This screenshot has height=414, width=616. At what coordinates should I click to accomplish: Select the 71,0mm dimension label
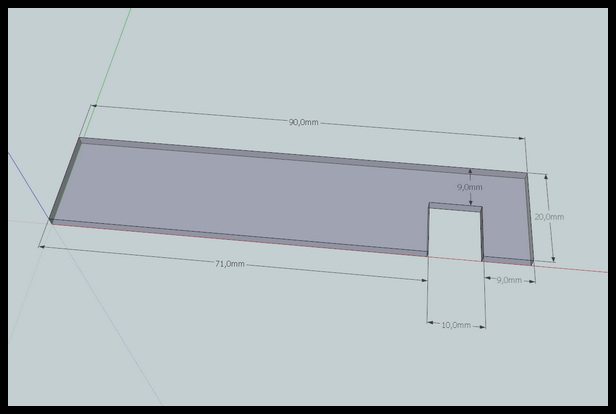coord(230,264)
